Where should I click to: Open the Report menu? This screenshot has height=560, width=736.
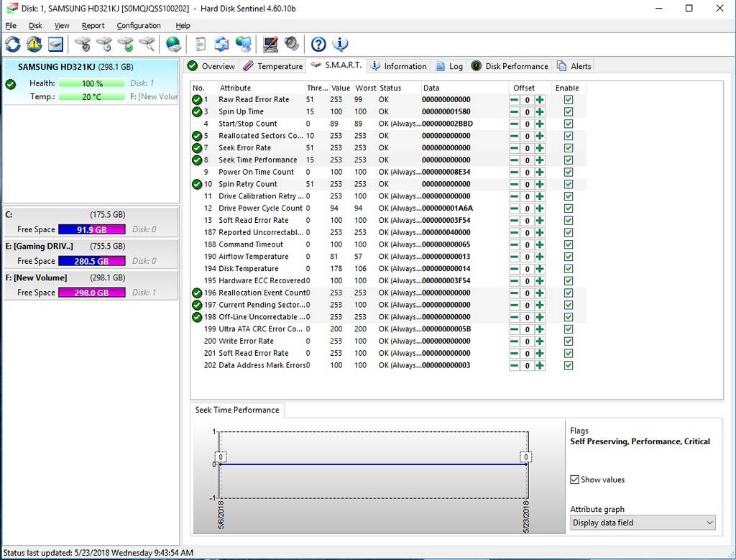[93, 26]
